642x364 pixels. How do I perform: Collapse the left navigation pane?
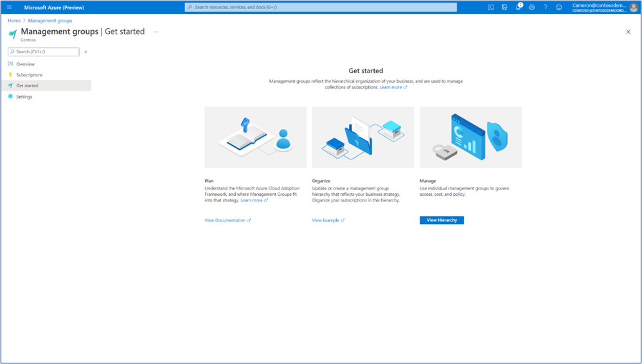pyautogui.click(x=86, y=52)
